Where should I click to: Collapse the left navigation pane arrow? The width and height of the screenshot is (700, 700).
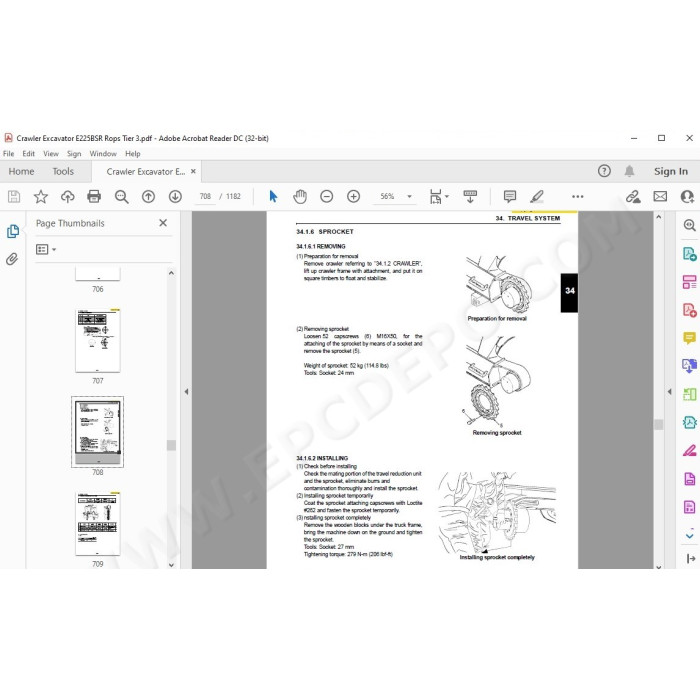pyautogui.click(x=186, y=392)
